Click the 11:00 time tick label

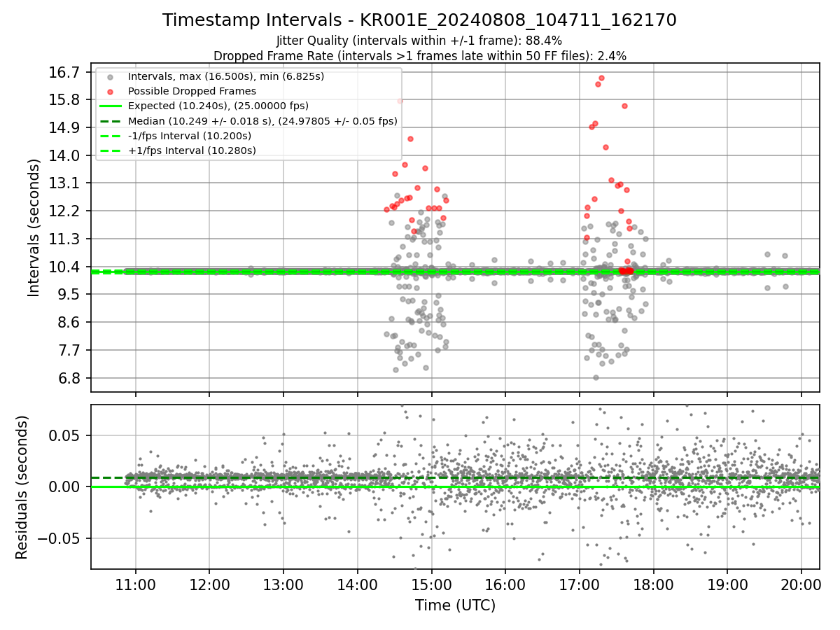[136, 585]
